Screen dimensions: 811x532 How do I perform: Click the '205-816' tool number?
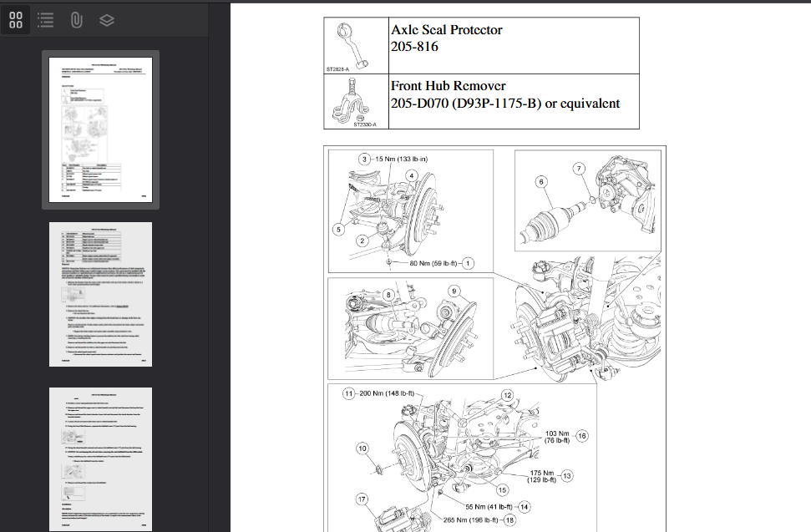tap(414, 47)
